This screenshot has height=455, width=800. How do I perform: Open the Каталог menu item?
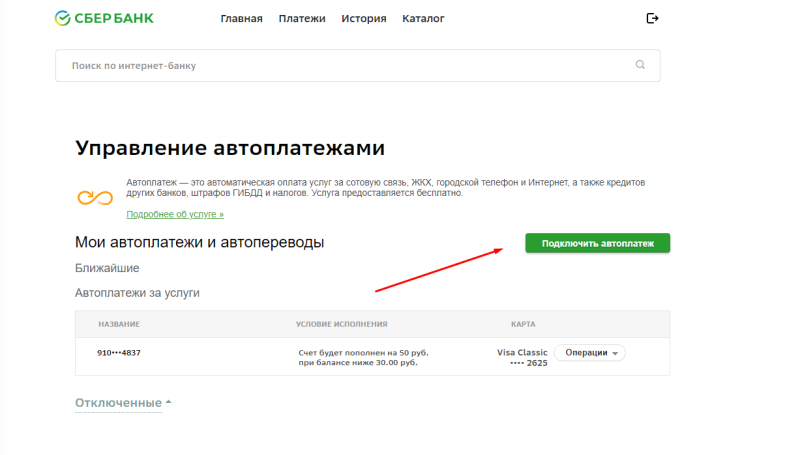tap(423, 18)
